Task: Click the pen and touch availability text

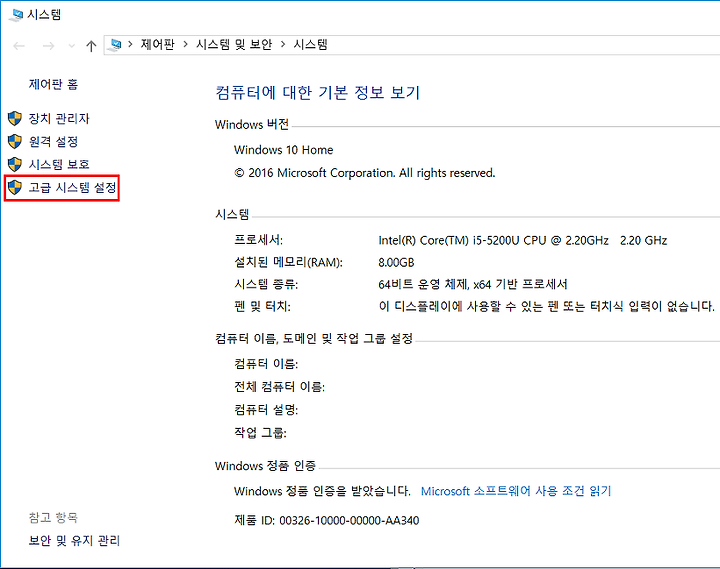Action: click(x=546, y=307)
